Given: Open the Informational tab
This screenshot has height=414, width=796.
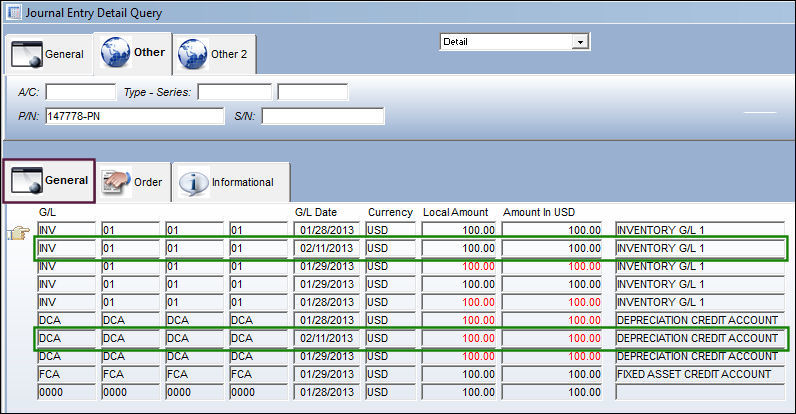Looking at the screenshot, I should [231, 182].
